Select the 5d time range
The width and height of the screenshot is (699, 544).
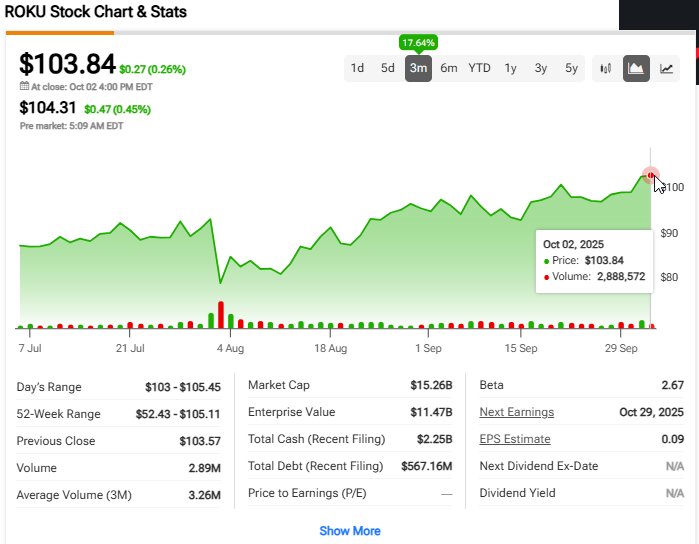pos(387,69)
